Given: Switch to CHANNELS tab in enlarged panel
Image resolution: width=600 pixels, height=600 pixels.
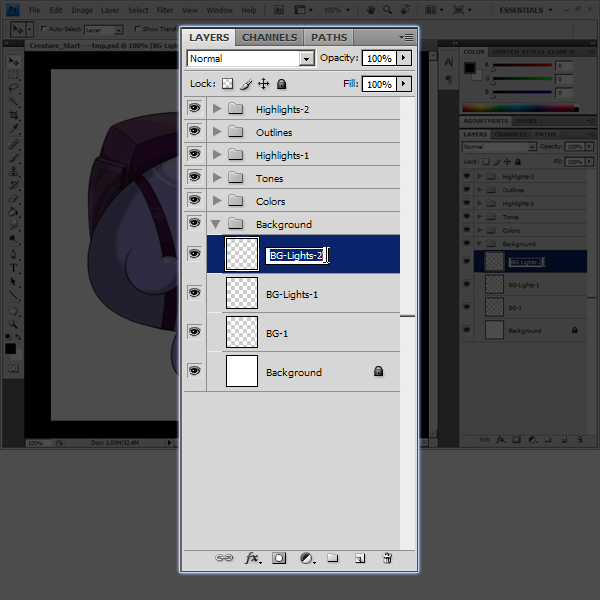Looking at the screenshot, I should point(269,38).
